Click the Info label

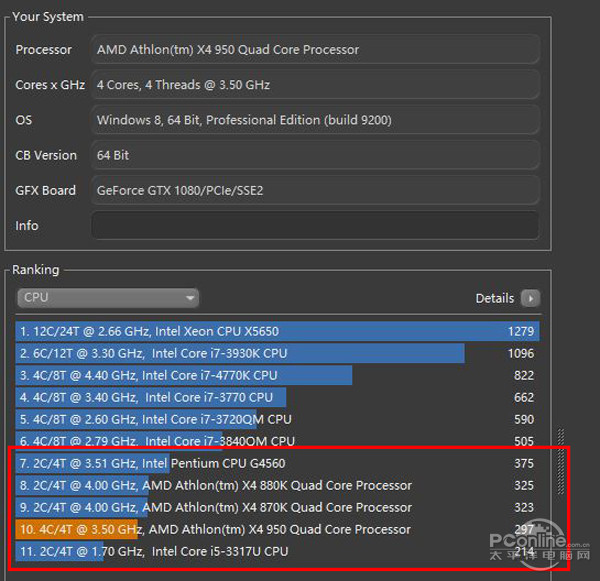(x=27, y=225)
